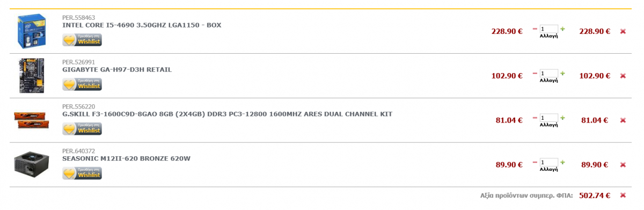The height and width of the screenshot is (210, 644).
Task: Delete Gigabyte GA-H97-D3H row with red X
Action: coord(623,76)
